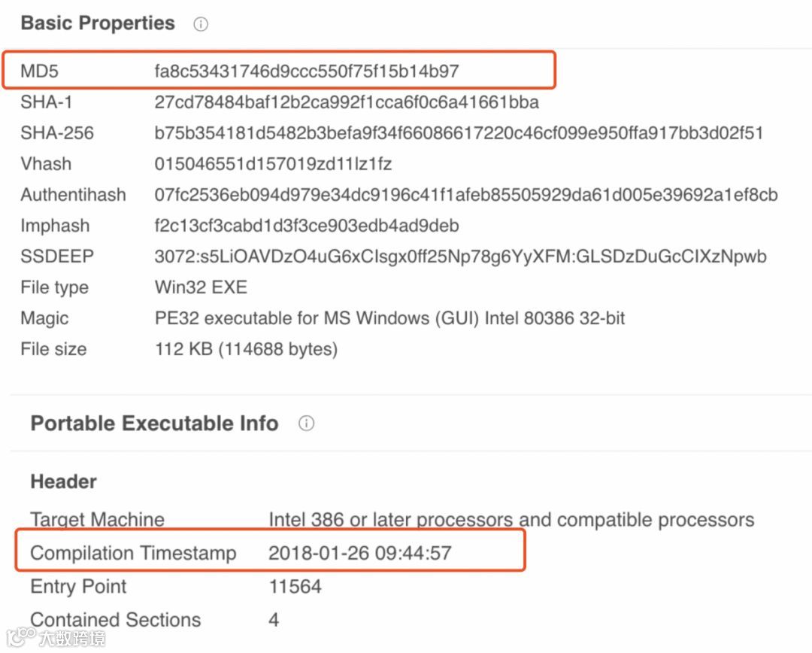Image resolution: width=812 pixels, height=653 pixels.
Task: Click the info icon beside Basic Properties
Action: click(201, 24)
